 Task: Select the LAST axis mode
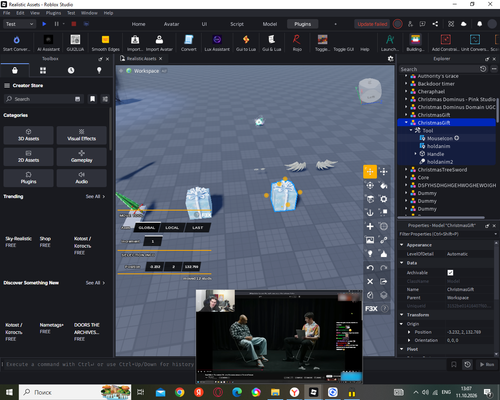click(x=197, y=228)
